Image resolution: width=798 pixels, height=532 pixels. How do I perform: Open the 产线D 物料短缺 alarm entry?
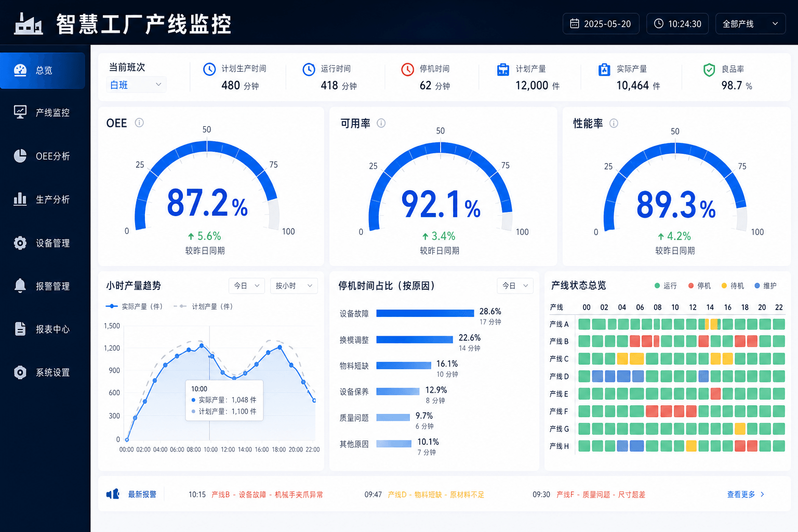[x=424, y=495]
